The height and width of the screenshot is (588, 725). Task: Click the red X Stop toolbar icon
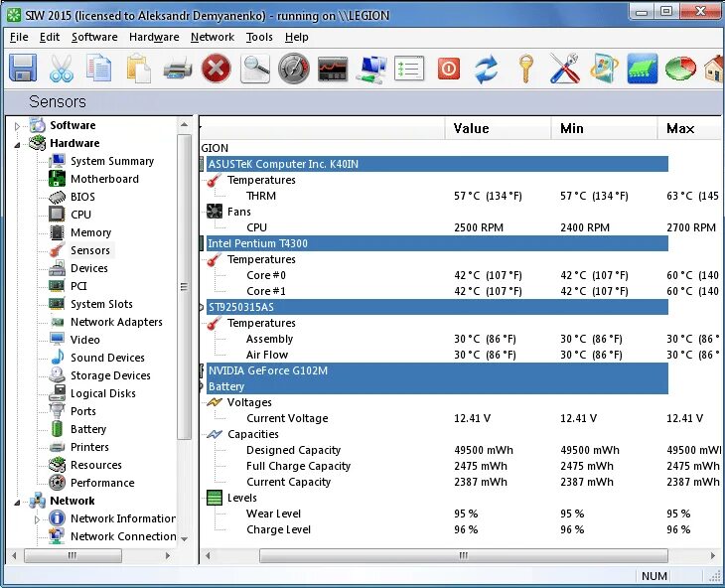click(x=216, y=69)
